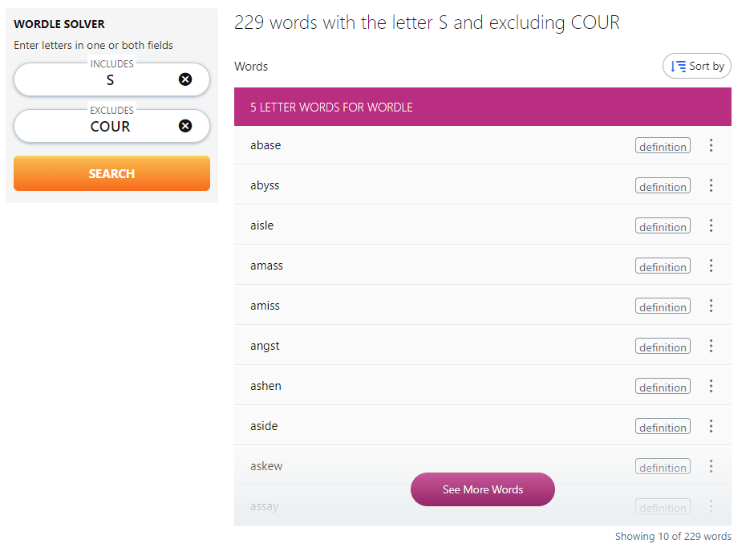Open the three-dot menu for ashen
754x560 pixels.
click(711, 386)
